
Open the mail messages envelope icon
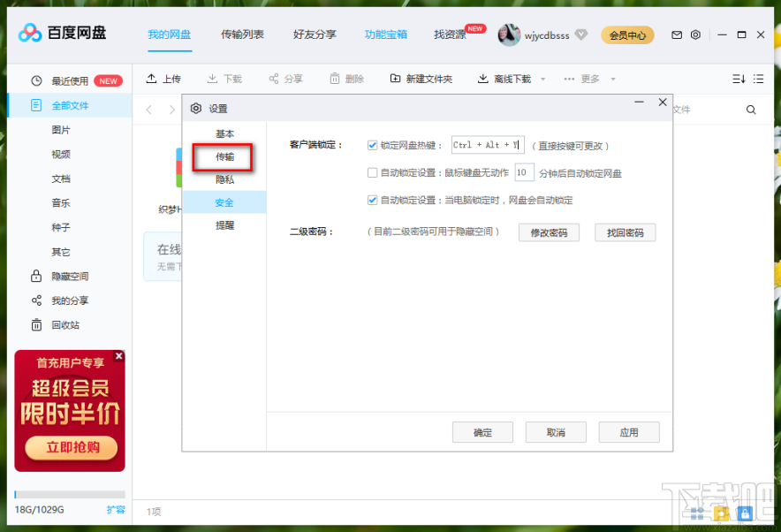[x=677, y=34]
